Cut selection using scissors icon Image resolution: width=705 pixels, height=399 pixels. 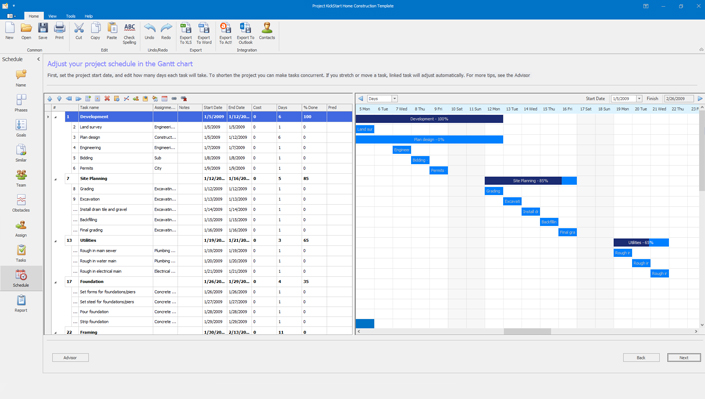pos(79,31)
